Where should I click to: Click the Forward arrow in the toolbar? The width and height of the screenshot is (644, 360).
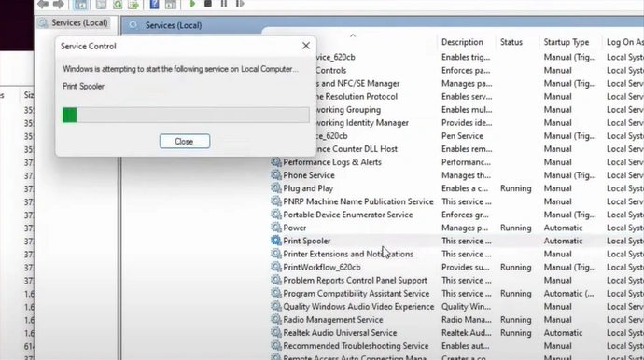[58, 4]
